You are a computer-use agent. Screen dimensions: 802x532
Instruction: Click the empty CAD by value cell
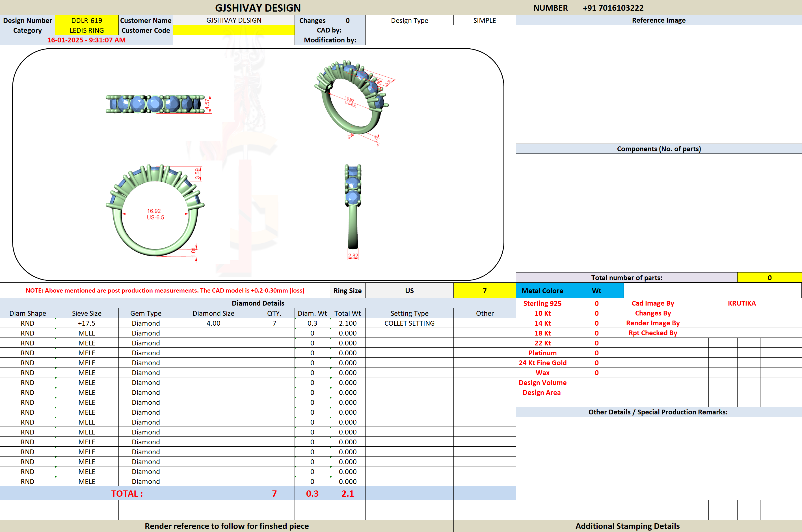click(440, 30)
